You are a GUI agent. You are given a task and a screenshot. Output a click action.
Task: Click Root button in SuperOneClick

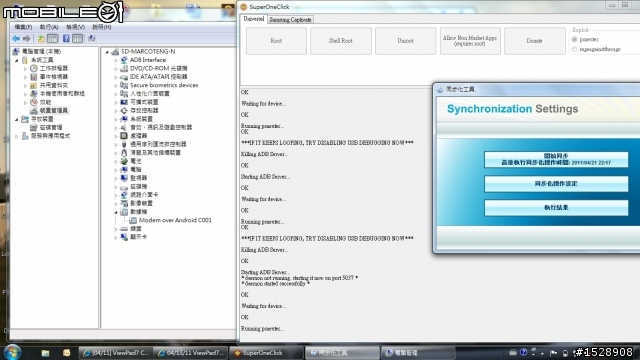point(276,41)
